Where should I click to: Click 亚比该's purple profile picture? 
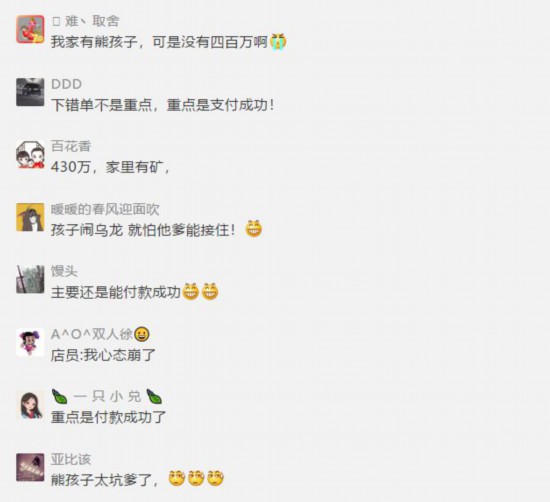point(30,467)
